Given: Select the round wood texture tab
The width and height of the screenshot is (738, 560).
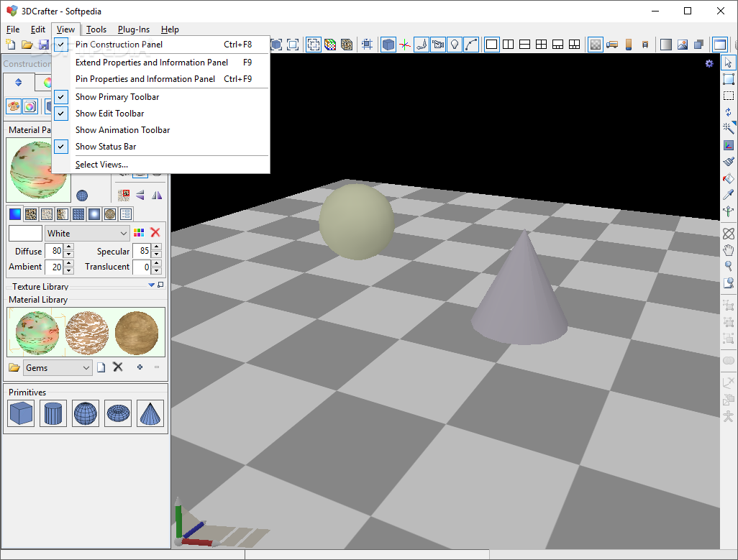Looking at the screenshot, I should coord(110,214).
